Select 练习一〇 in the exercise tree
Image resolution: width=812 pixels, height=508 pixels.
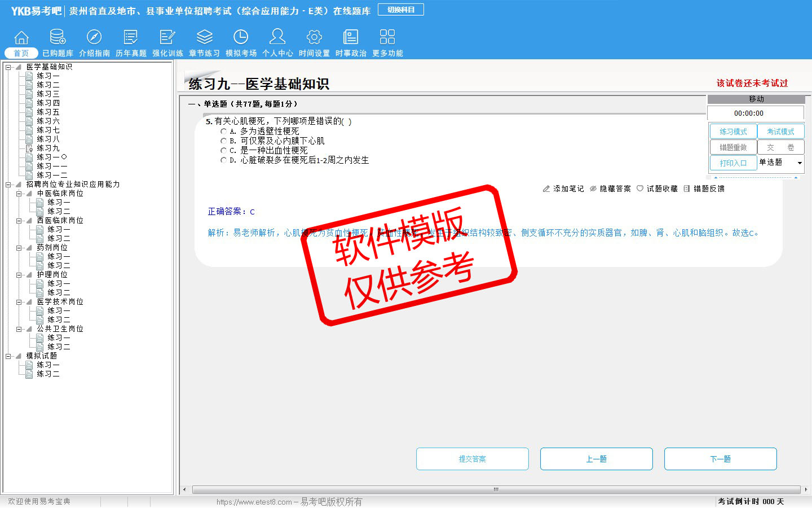pyautogui.click(x=52, y=157)
